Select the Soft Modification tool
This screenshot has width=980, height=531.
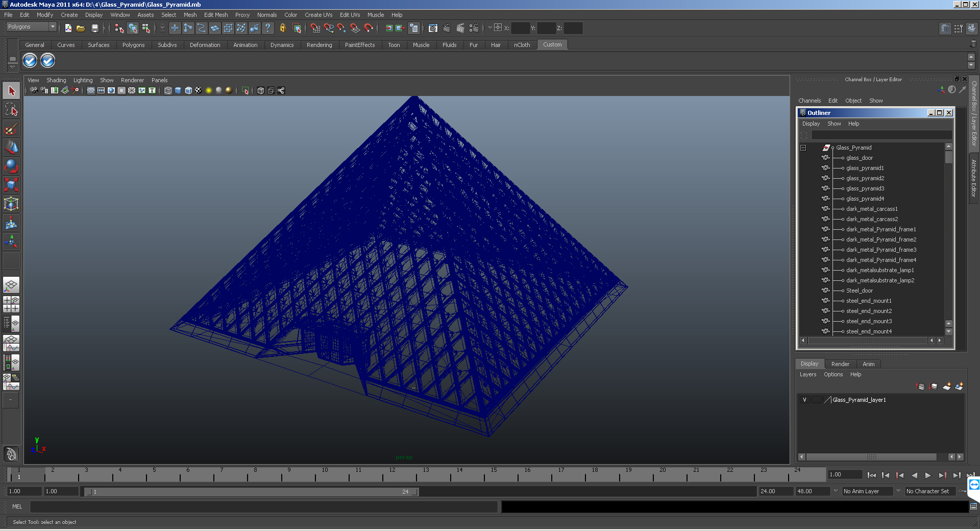click(x=11, y=223)
